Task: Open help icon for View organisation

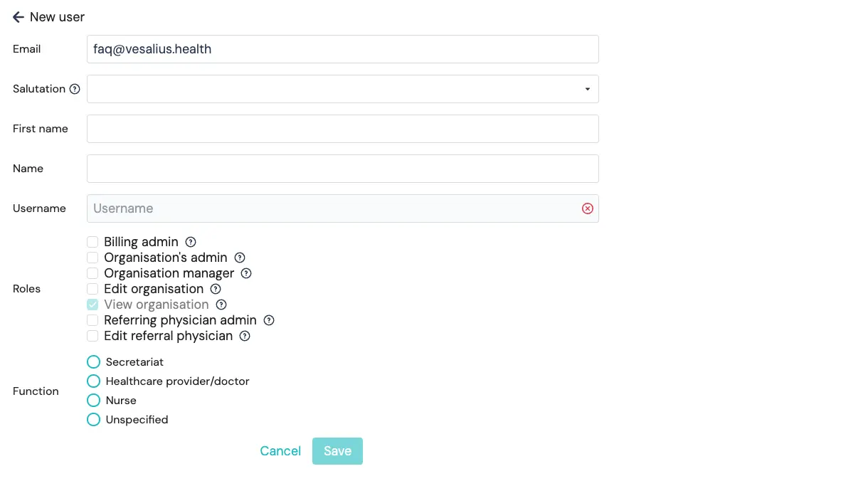Action: (221, 305)
